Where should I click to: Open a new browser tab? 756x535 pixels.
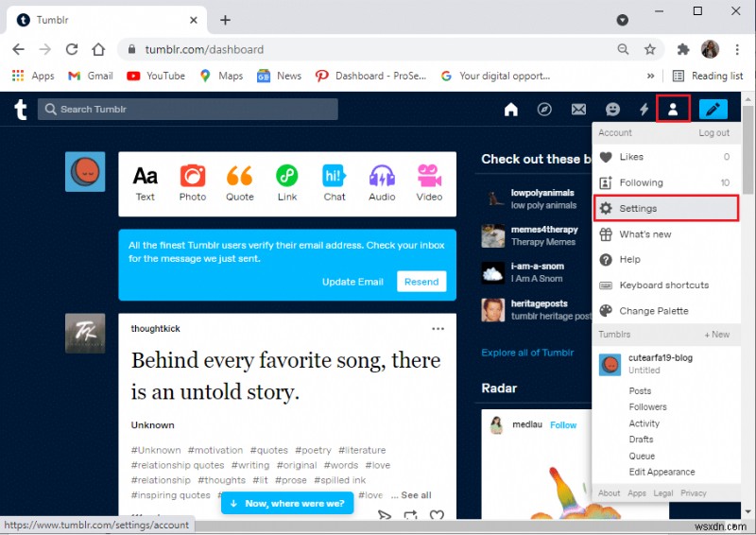[225, 20]
